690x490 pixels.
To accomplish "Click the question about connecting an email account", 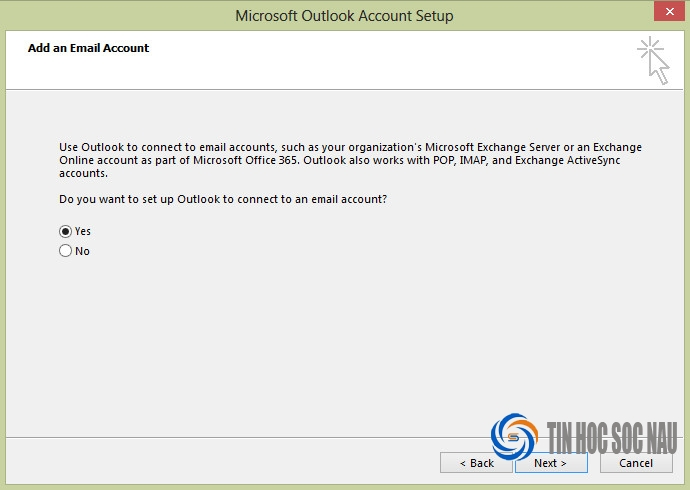I will point(223,199).
